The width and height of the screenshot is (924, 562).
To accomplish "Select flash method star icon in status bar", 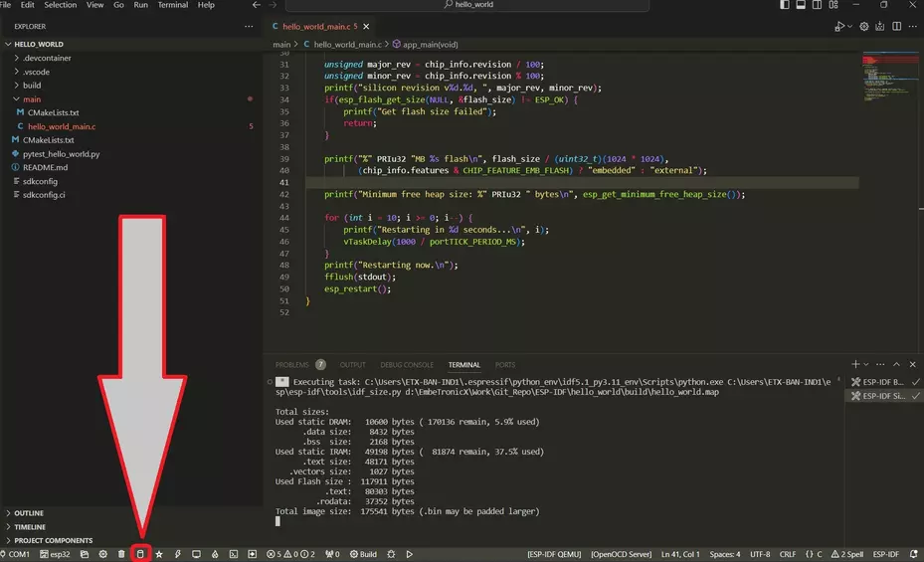I will pos(159,554).
